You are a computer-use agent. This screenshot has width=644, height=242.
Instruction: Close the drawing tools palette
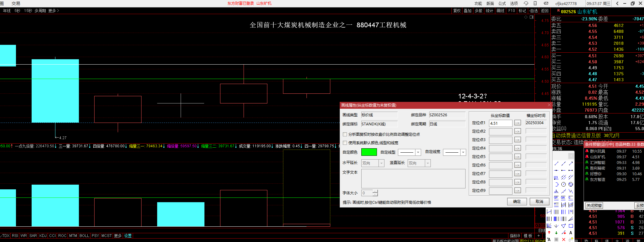571,156
